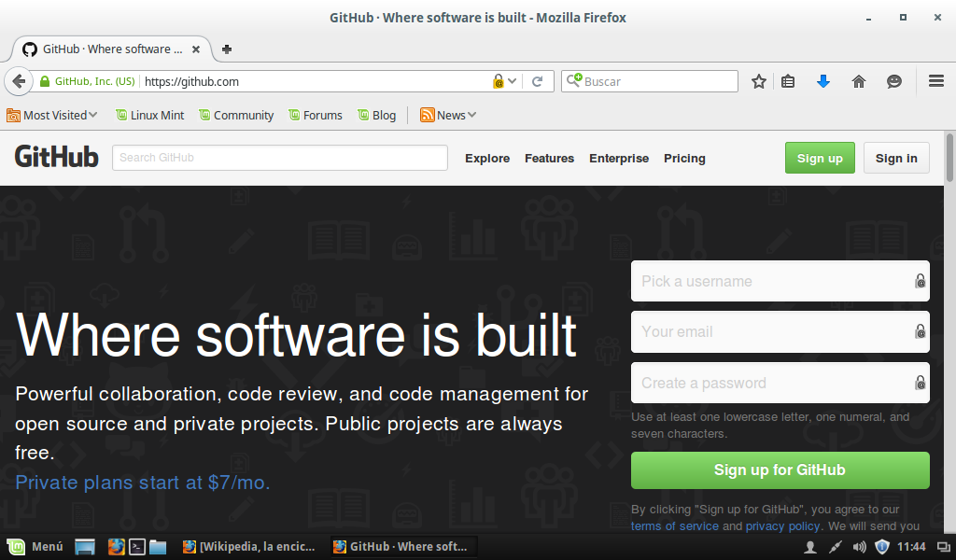
Task: Switch to Wikipedia window in taskbar
Action: pyautogui.click(x=250, y=547)
